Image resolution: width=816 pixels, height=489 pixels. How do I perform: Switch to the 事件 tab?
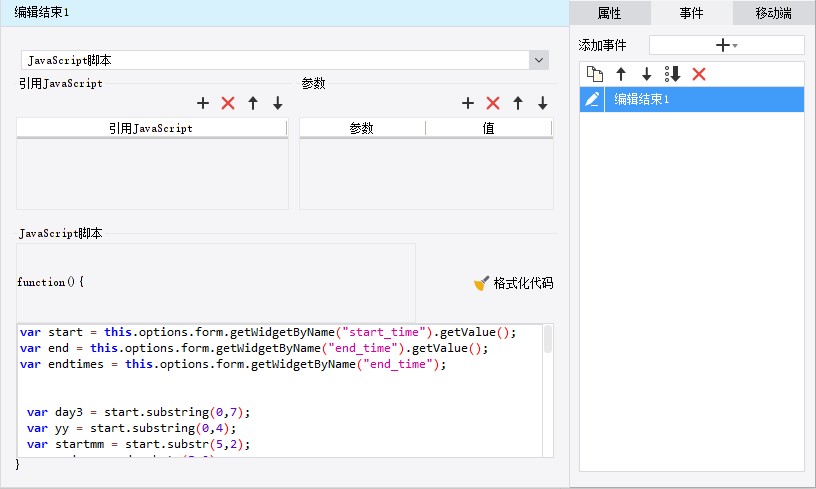click(x=692, y=13)
